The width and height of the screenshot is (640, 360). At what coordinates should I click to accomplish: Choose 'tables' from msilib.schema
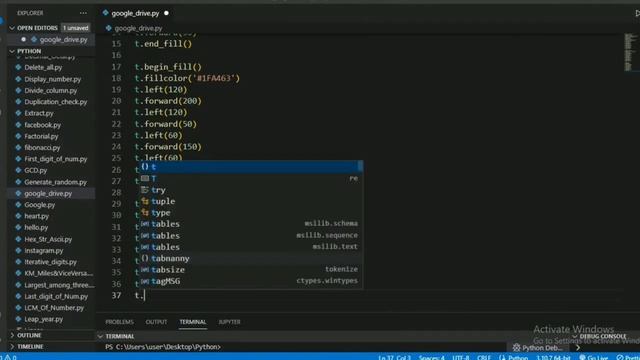click(251, 224)
